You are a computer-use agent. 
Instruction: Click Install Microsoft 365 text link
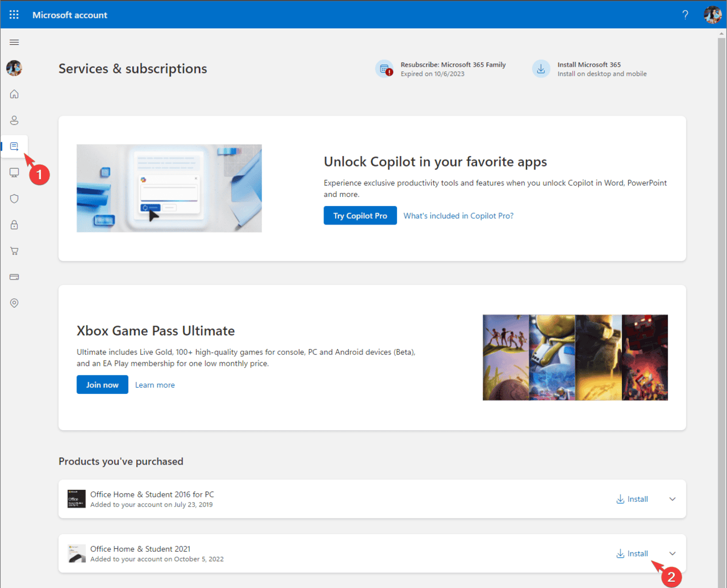(589, 65)
